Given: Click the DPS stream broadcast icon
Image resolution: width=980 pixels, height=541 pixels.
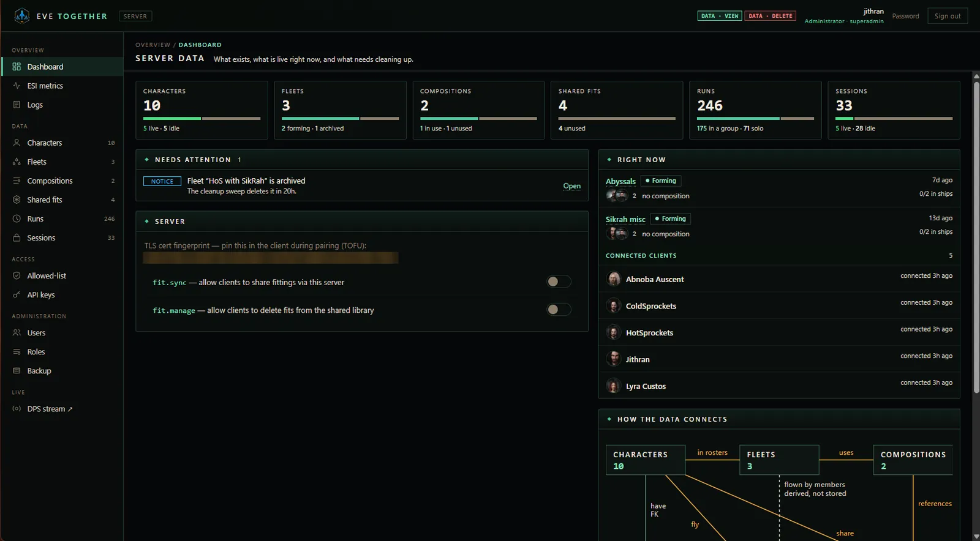Looking at the screenshot, I should click(x=17, y=409).
